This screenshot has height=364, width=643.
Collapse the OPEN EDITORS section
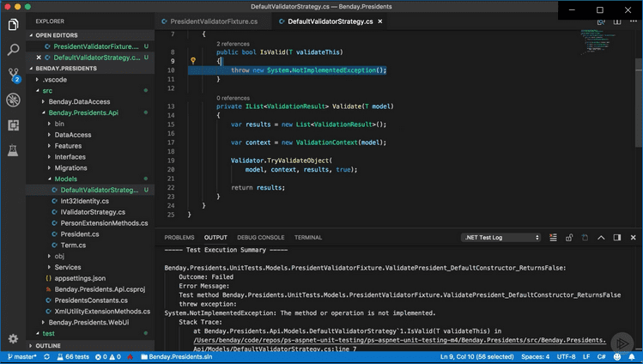[90, 35]
